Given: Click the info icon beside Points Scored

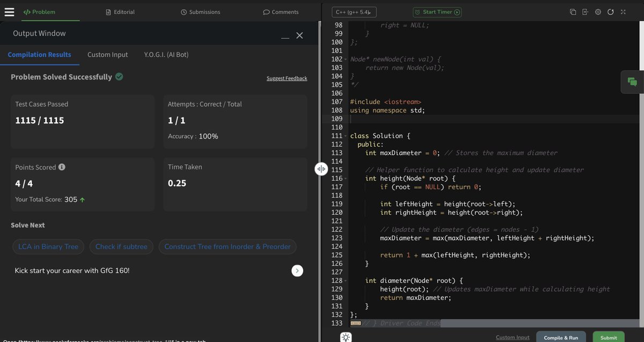Looking at the screenshot, I should coord(62,167).
